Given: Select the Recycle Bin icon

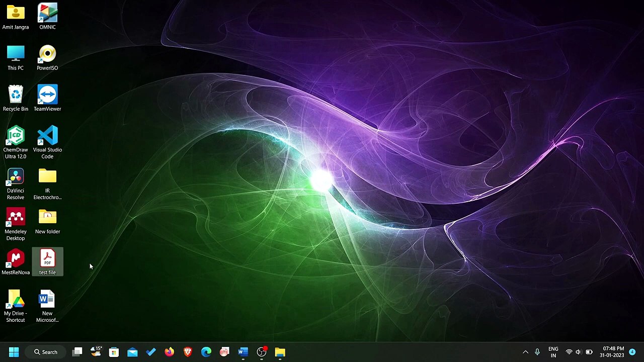Looking at the screenshot, I should point(16,99).
